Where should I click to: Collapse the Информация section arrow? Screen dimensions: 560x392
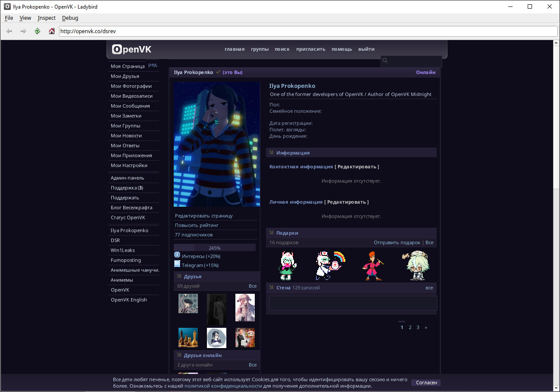pos(272,152)
